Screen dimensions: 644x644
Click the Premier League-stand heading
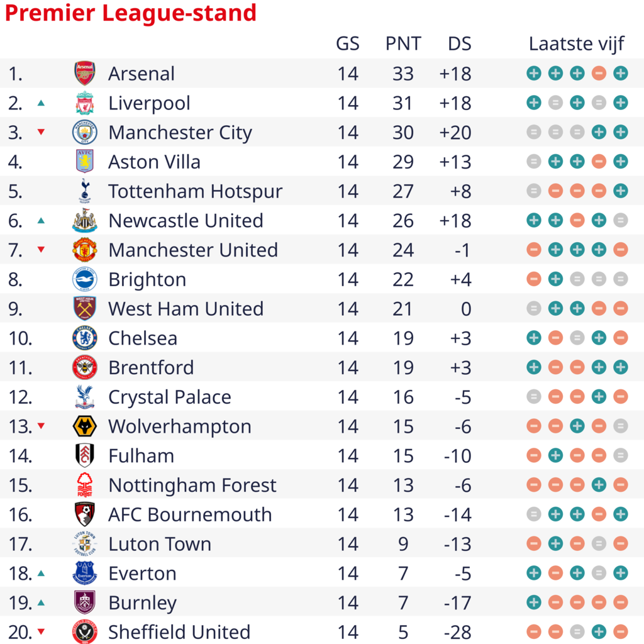[x=131, y=13]
